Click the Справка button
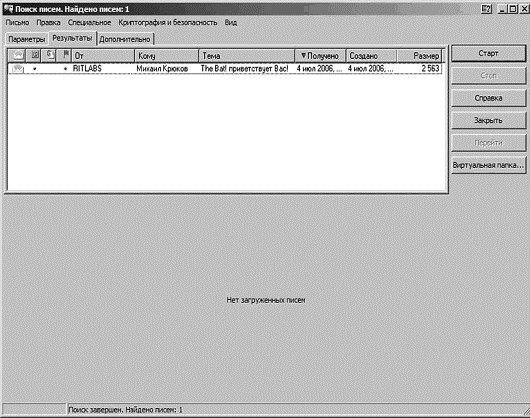 (488, 98)
